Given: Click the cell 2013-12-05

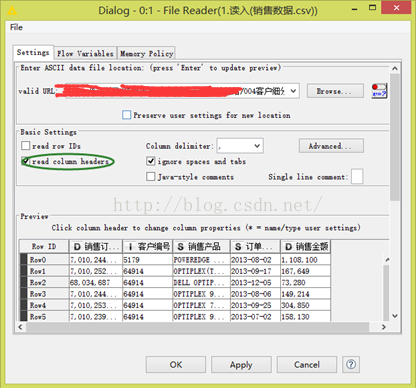Looking at the screenshot, I should click(255, 282).
